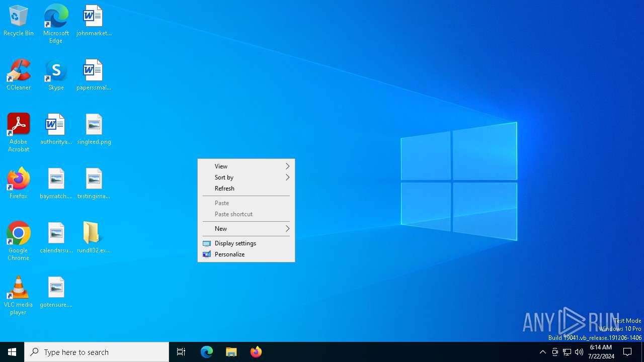
Task: Select the testingima image file icon
Action: (94, 184)
